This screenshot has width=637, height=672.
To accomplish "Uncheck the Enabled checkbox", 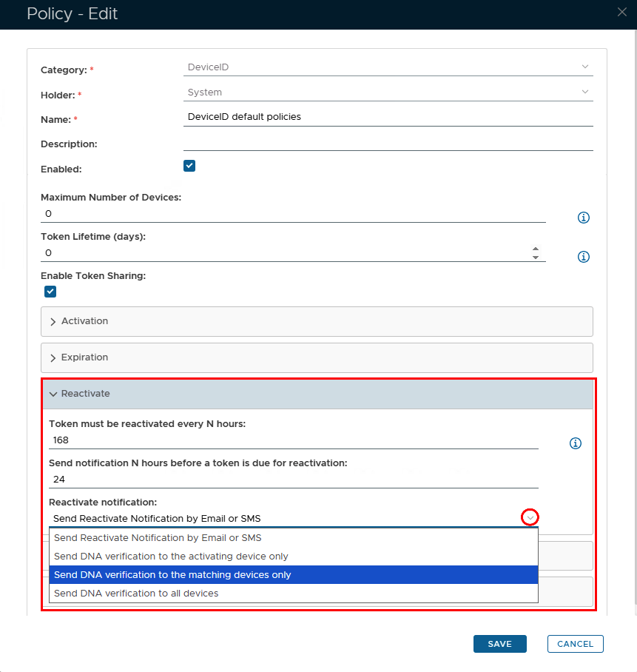I will (189, 166).
